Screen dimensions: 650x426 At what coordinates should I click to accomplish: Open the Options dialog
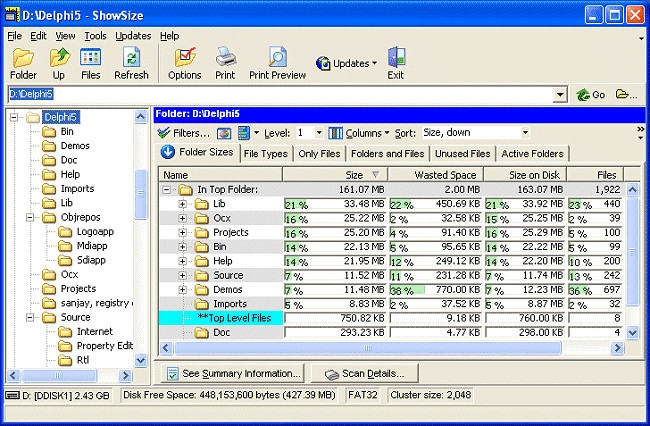[185, 58]
